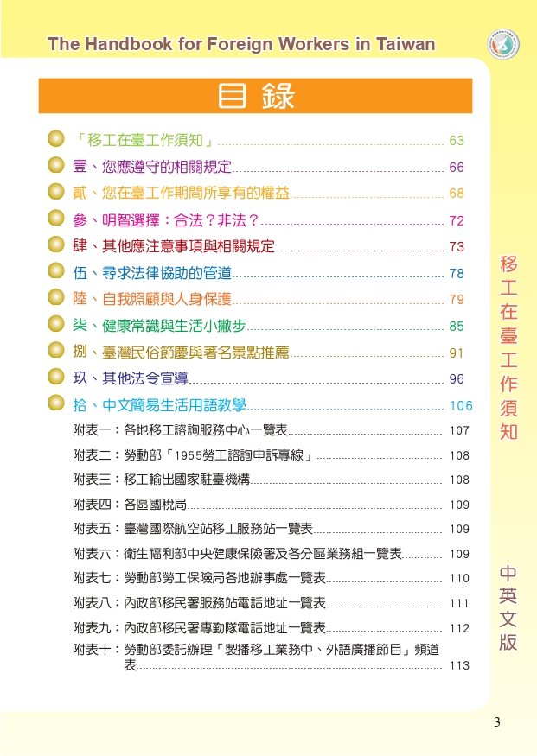Viewport: 537px width, 756px height.
Task: Select 附表二：勞動部「1955勞工諮詢申訴專線」
Action: click(x=193, y=455)
